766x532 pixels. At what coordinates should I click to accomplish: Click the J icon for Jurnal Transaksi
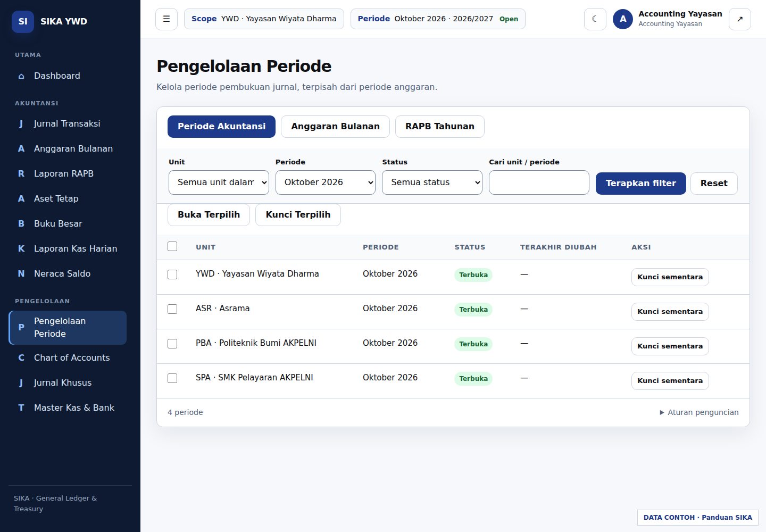pos(21,124)
